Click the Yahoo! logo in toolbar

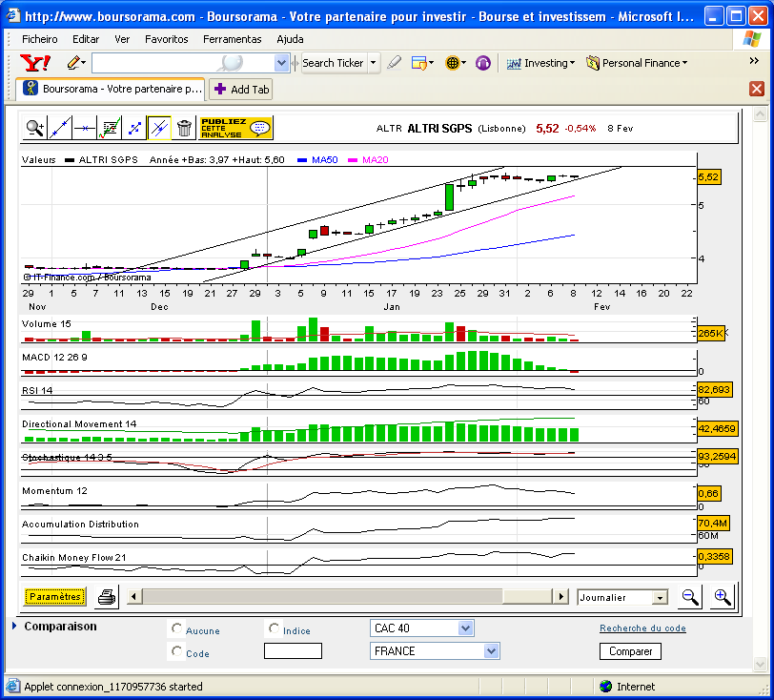pyautogui.click(x=35, y=63)
